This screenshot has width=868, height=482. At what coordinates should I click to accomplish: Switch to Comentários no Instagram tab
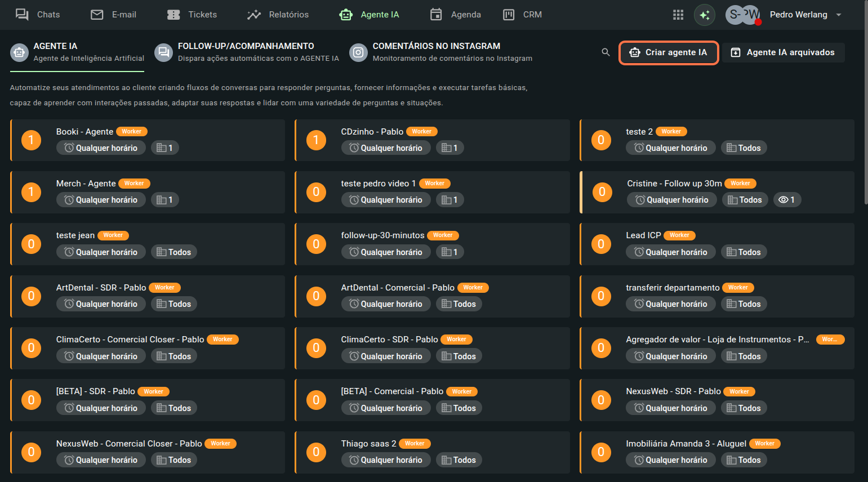tap(441, 52)
